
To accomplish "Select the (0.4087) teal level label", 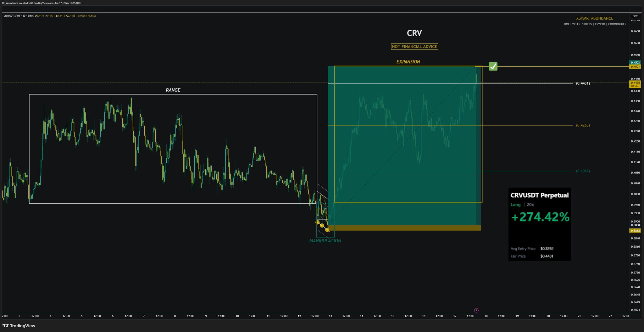I will tap(583, 171).
